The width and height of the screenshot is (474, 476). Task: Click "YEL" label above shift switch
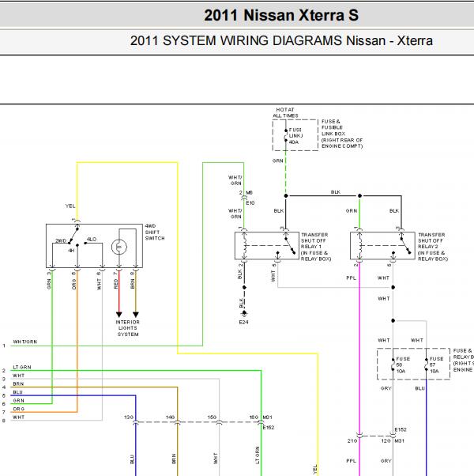70,206
